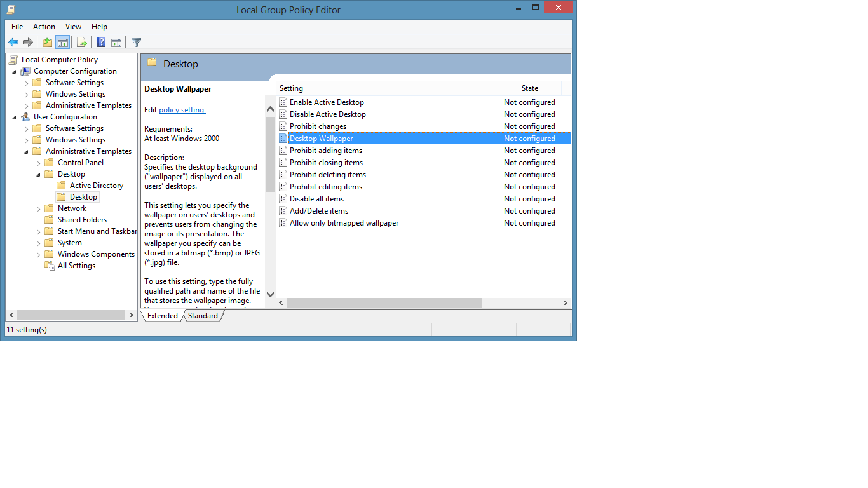The width and height of the screenshot is (868, 488).
Task: Click the description pane scroll-down arrow
Action: 270,294
